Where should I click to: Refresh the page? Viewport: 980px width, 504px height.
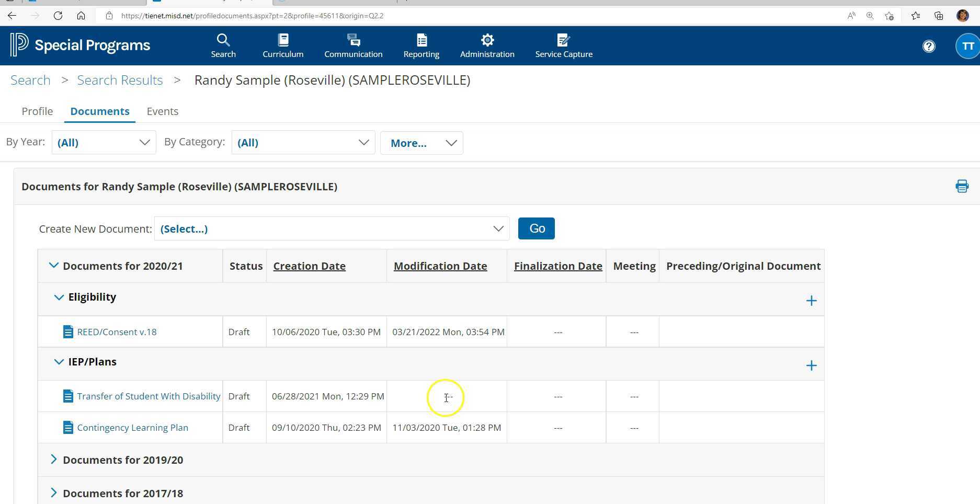point(58,16)
